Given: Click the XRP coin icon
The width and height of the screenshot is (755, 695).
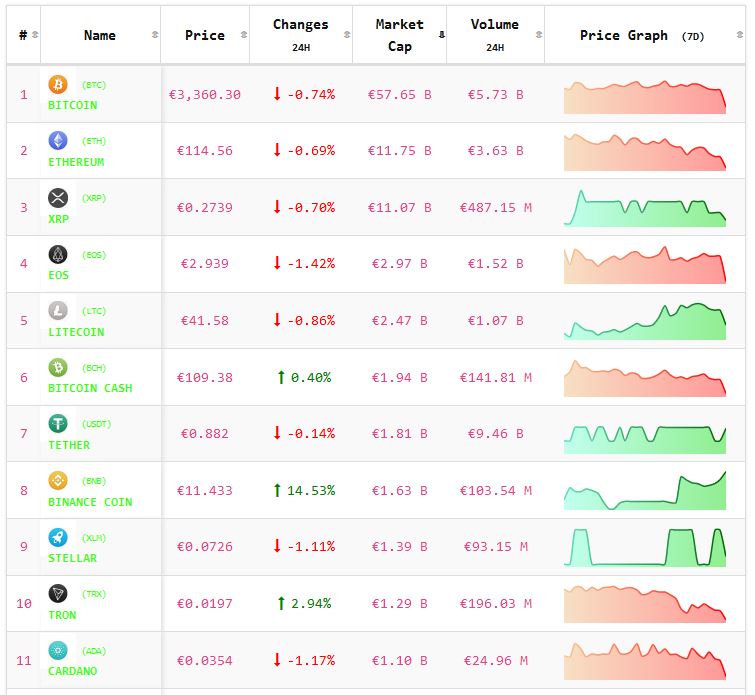Looking at the screenshot, I should click(x=58, y=198).
